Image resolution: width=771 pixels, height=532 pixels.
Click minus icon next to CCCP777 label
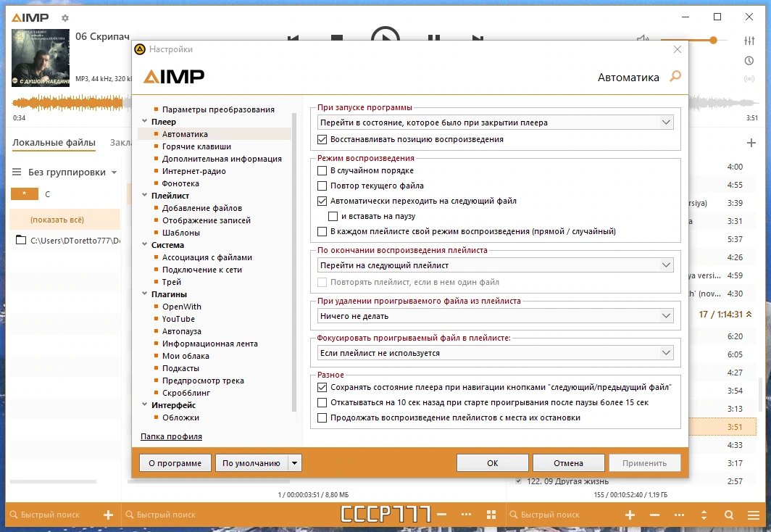[441, 515]
